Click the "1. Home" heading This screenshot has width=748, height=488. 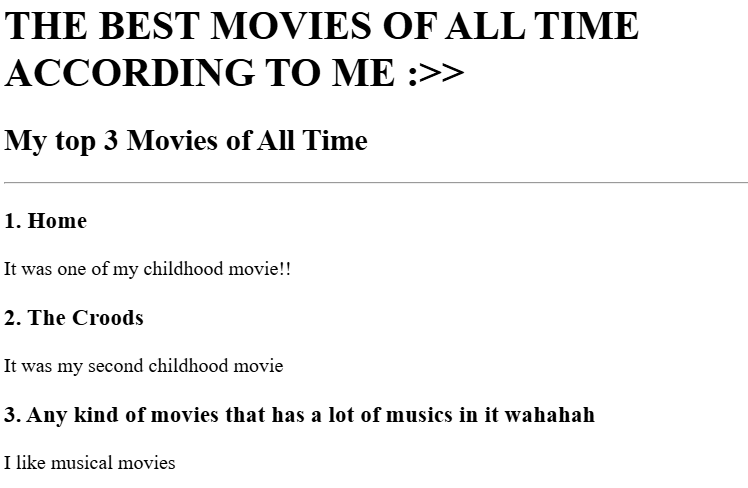point(46,221)
